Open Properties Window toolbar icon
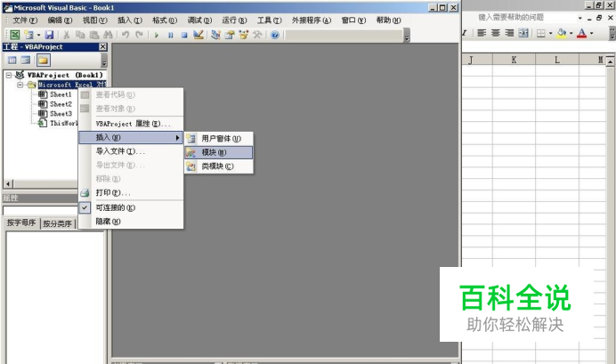This screenshot has height=364, width=616. click(x=230, y=35)
